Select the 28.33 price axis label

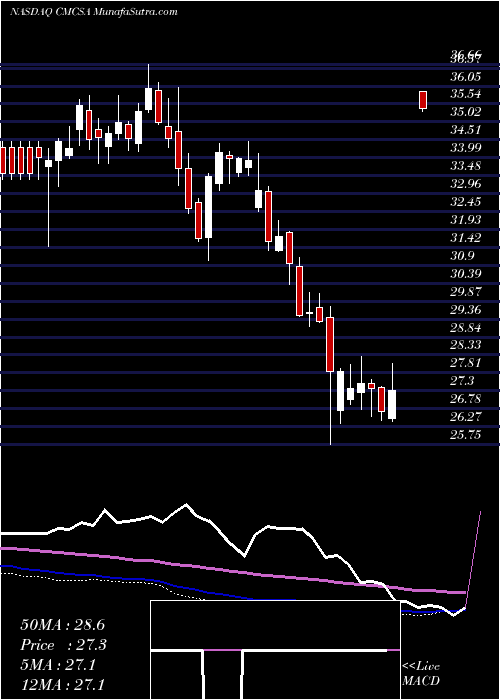point(466,345)
